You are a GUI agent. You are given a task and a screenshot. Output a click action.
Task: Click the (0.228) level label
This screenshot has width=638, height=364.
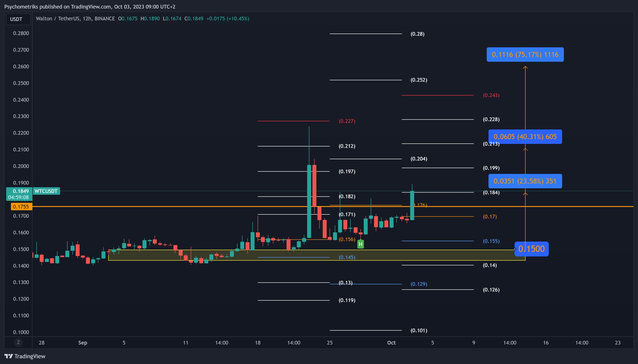coord(491,119)
